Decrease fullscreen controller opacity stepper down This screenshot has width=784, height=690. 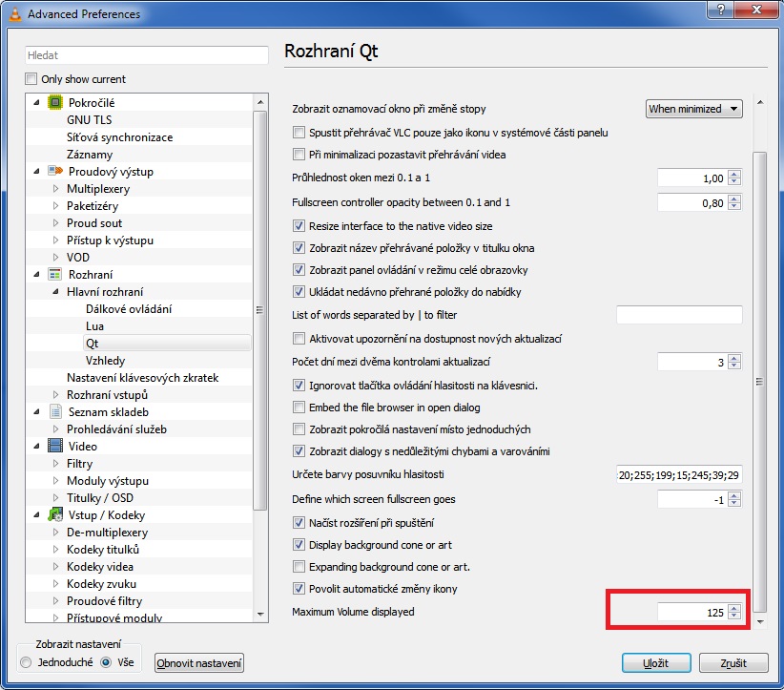(x=734, y=207)
